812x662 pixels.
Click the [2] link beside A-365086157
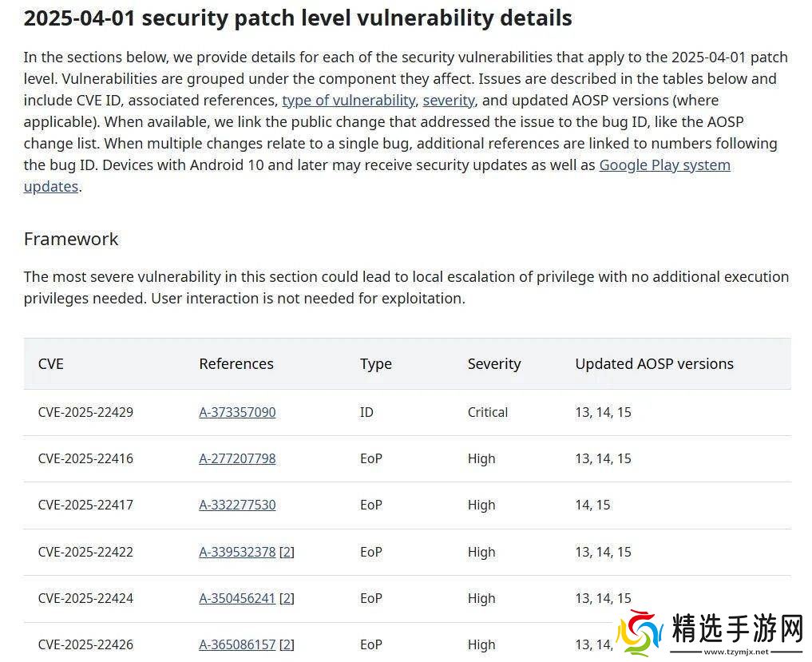coord(287,645)
